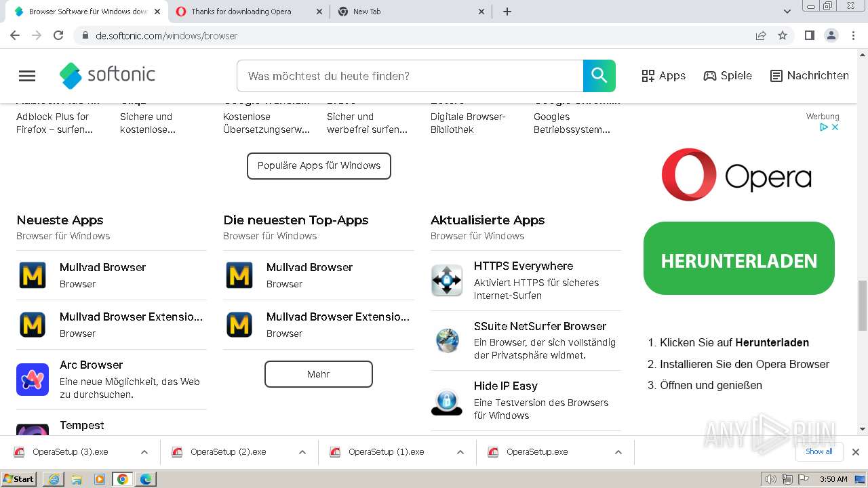The image size is (868, 488).
Task: Open the Hide IP Easy title link
Action: (x=506, y=386)
